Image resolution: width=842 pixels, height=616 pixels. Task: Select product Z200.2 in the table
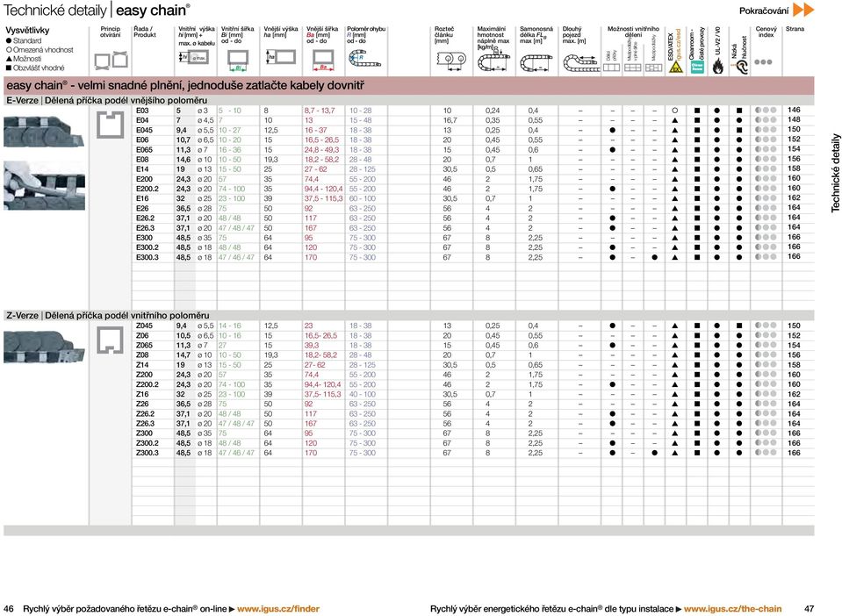coord(148,384)
